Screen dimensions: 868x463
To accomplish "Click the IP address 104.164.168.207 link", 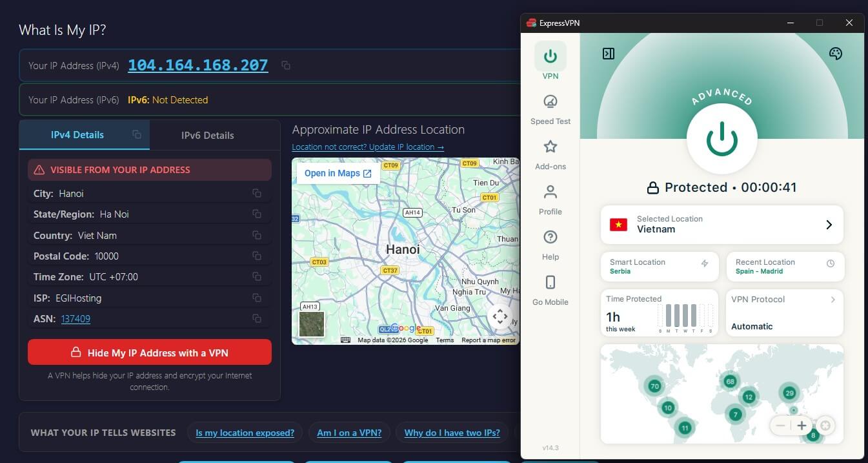I will pos(198,65).
